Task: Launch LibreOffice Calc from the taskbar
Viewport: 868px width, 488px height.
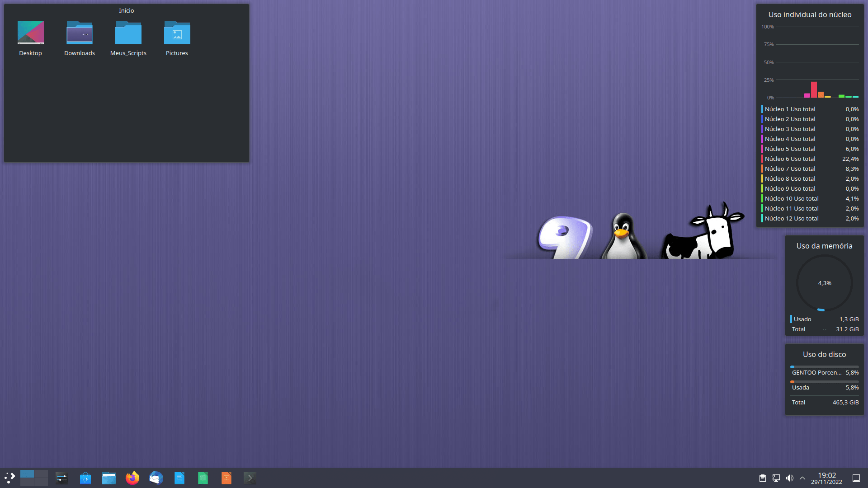Action: pyautogui.click(x=203, y=478)
